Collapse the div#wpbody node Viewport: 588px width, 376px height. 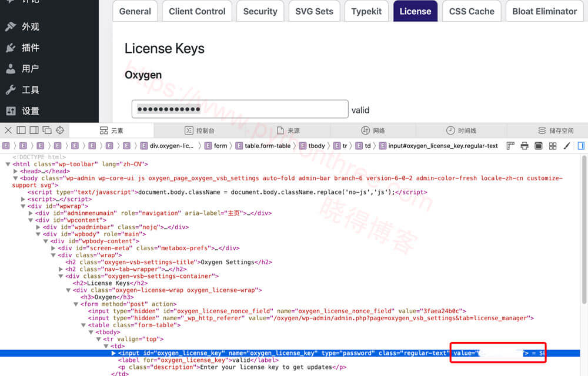point(38,234)
